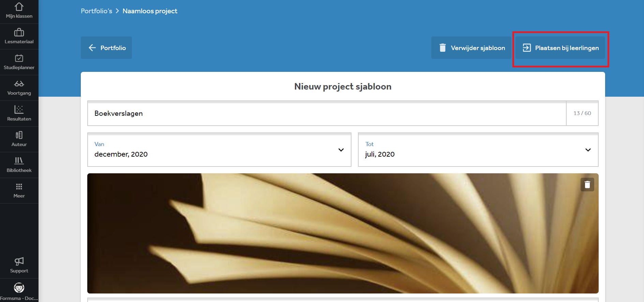Click the juli, 2020 value
The height and width of the screenshot is (302, 644).
(x=380, y=154)
